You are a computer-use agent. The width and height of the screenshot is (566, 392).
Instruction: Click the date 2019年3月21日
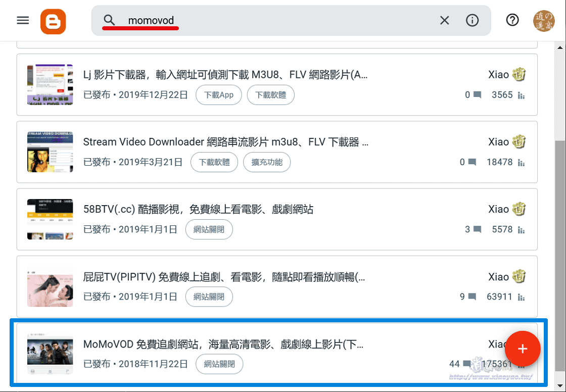(151, 162)
